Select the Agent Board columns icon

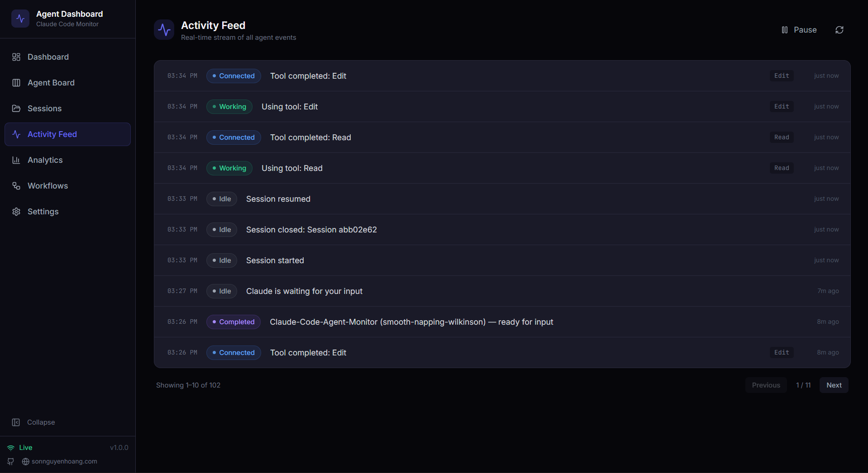[x=16, y=83]
